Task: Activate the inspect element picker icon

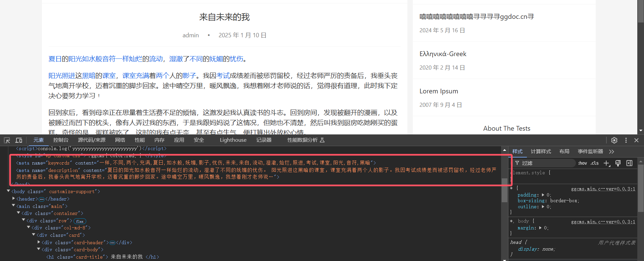Action: (x=7, y=140)
